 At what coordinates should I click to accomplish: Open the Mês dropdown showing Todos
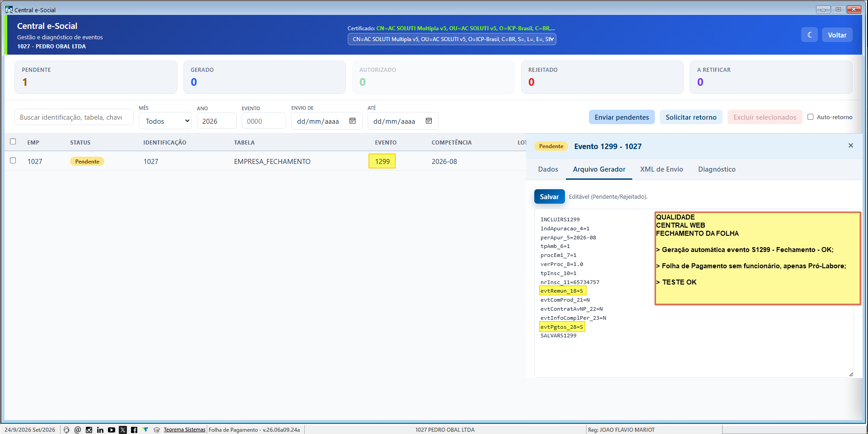tap(165, 121)
